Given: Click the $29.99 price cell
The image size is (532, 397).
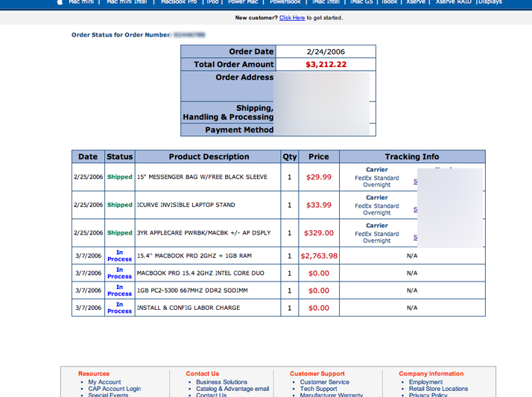Looking at the screenshot, I should coord(319,177).
